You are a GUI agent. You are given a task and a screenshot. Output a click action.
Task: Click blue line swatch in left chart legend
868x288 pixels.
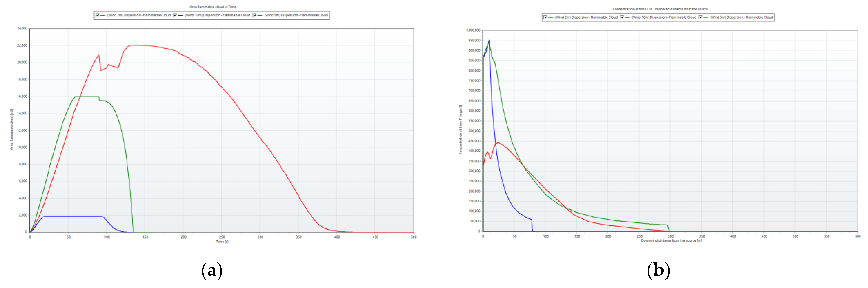(x=180, y=15)
